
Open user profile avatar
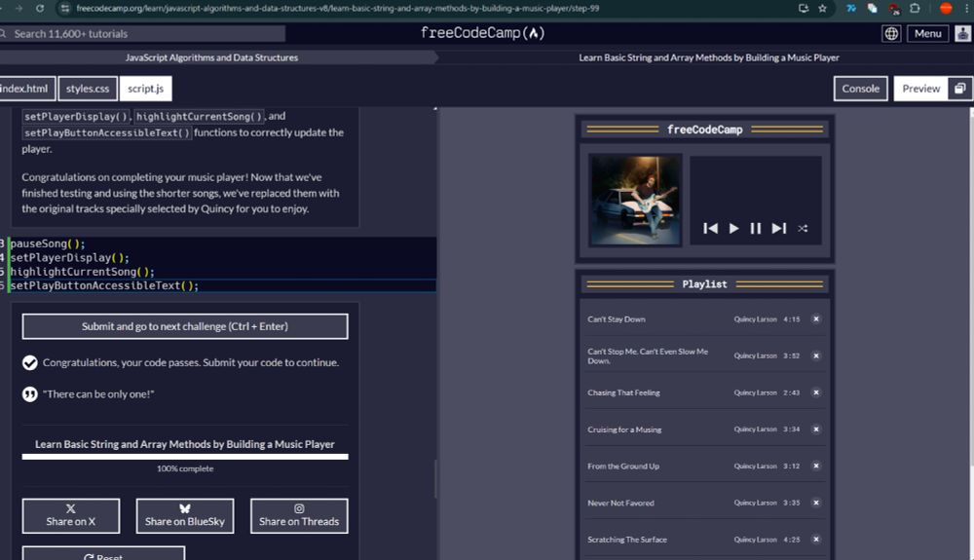click(963, 33)
